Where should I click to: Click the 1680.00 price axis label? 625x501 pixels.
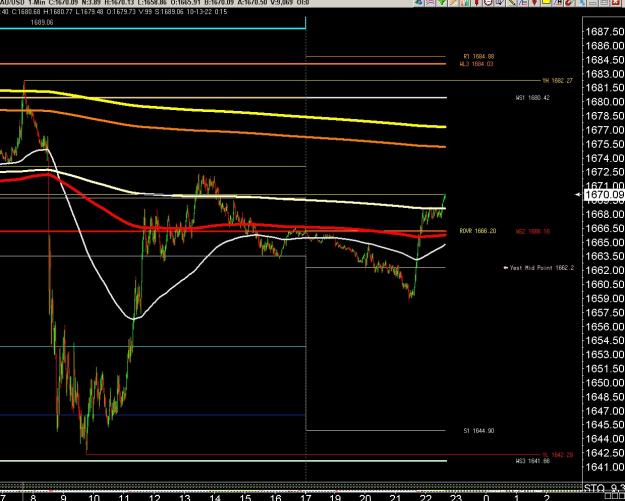604,102
